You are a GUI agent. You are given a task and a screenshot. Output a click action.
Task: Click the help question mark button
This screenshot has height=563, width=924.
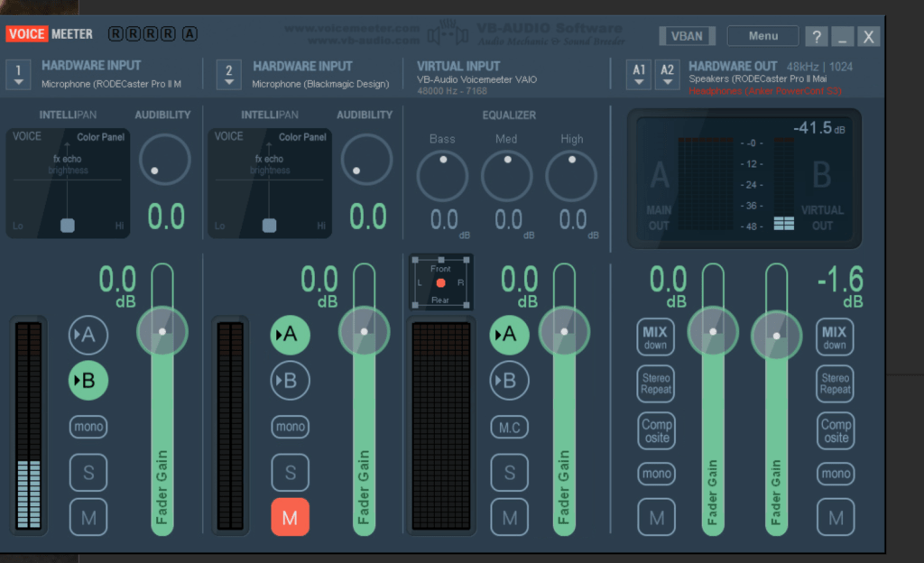click(817, 36)
